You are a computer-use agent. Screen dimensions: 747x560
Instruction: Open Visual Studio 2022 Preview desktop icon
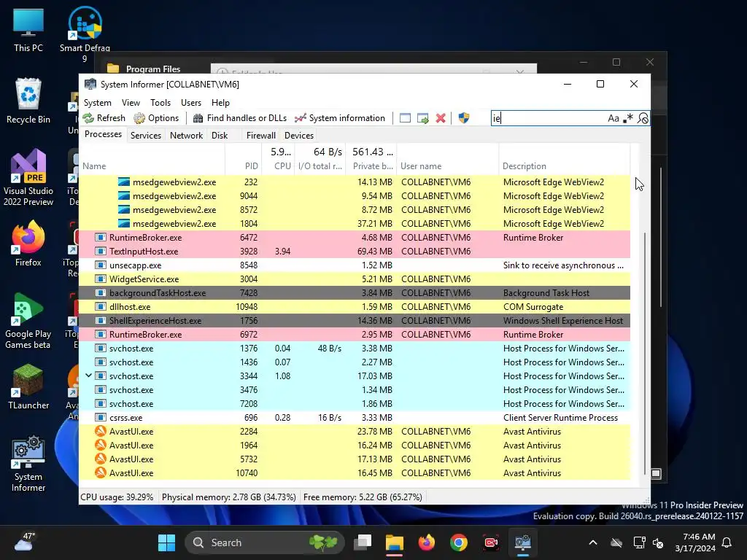point(28,177)
